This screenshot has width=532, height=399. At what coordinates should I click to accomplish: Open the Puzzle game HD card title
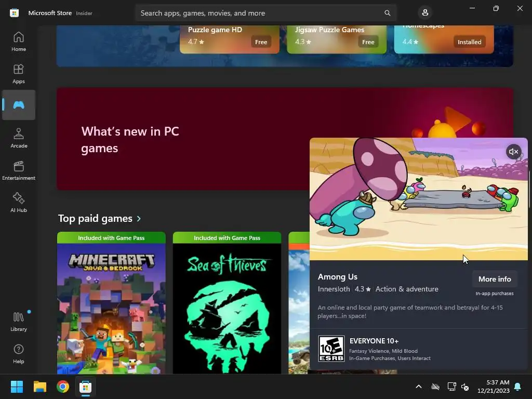click(215, 30)
